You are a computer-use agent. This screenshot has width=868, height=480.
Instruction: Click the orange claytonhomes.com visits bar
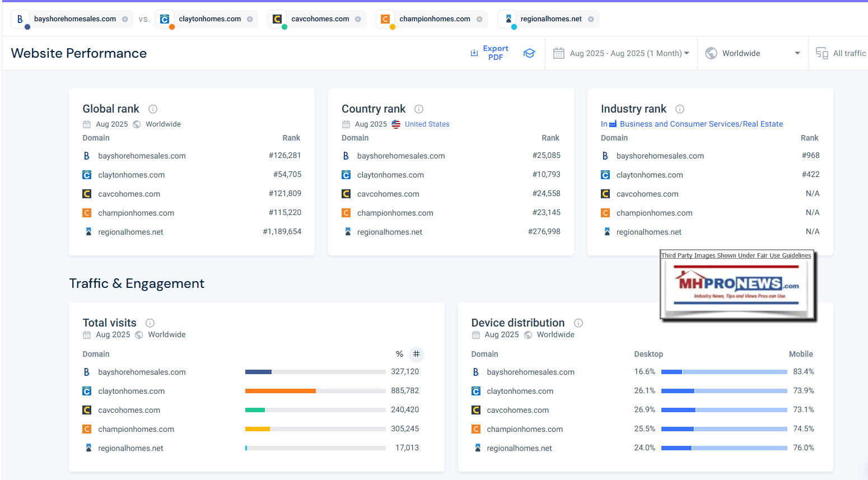point(280,391)
